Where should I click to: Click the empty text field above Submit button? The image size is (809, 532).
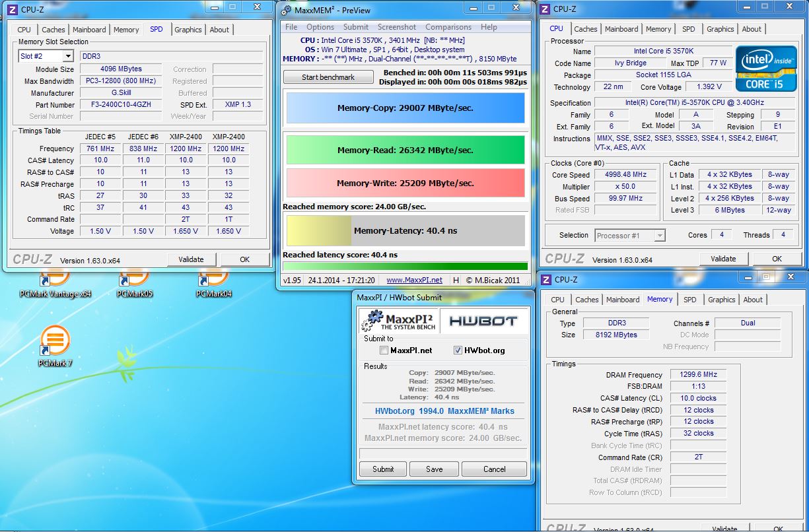coord(444,453)
